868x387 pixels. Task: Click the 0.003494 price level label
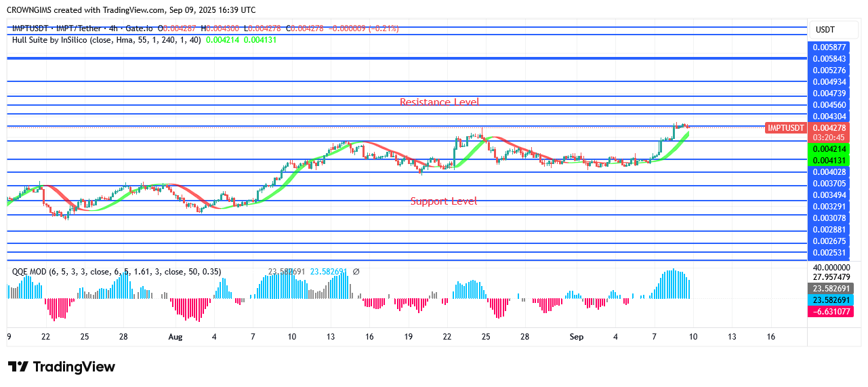829,195
